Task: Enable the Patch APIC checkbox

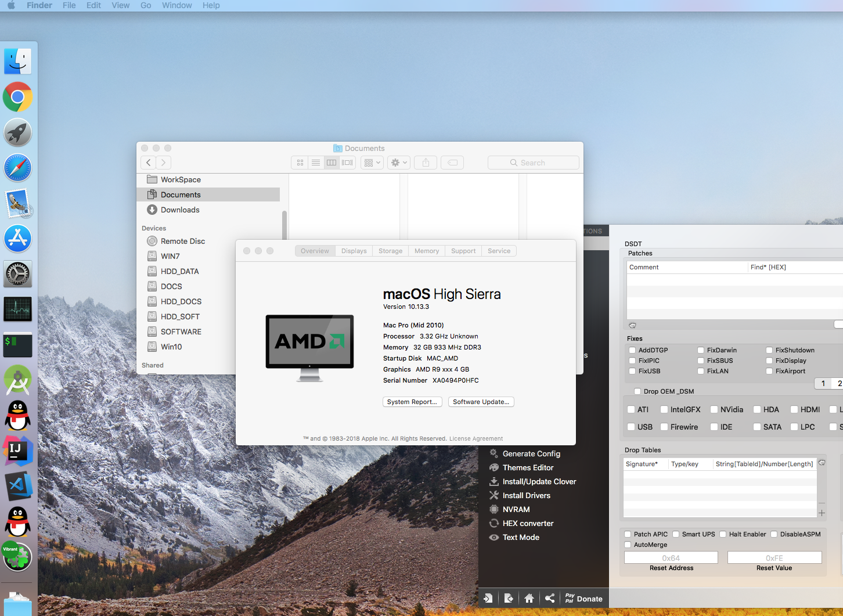Action: click(x=628, y=534)
